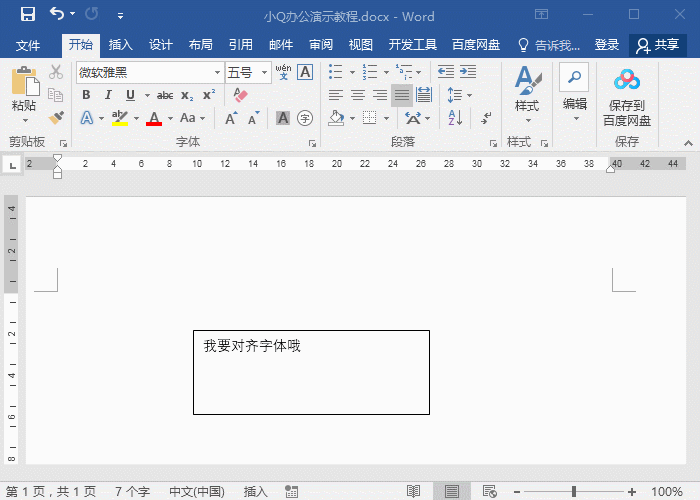Image resolution: width=700 pixels, height=500 pixels.
Task: Open the 文件 menu
Action: pos(28,45)
